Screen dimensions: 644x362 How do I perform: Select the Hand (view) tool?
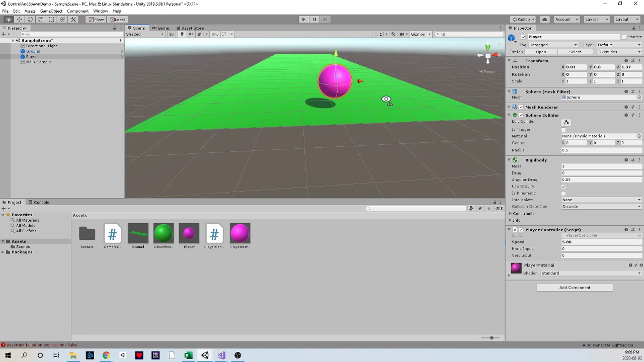(x=9, y=20)
